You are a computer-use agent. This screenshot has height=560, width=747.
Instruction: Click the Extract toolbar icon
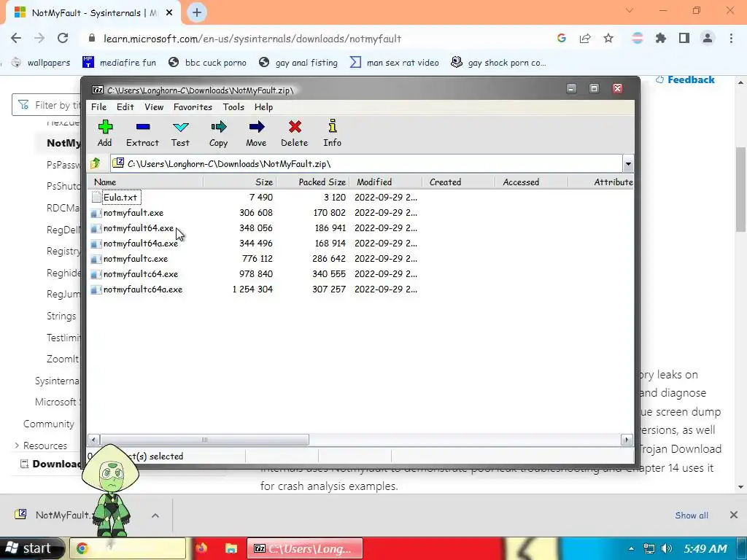142,133
